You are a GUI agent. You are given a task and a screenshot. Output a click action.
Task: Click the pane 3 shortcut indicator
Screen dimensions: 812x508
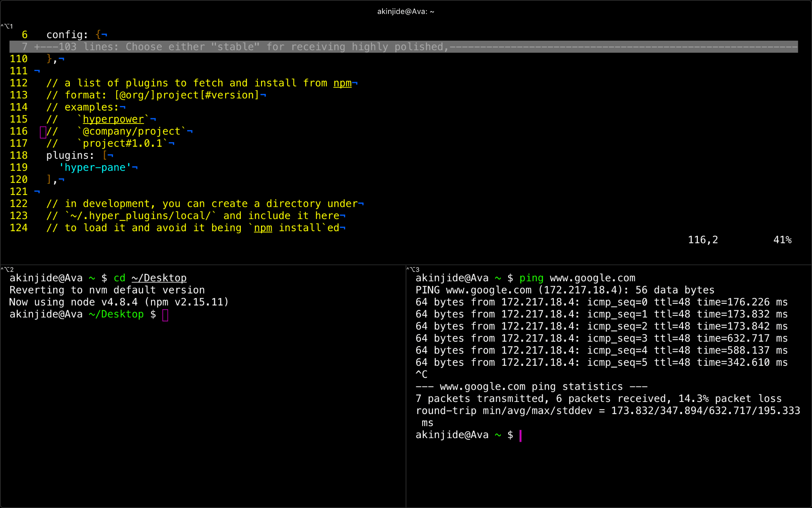tap(413, 269)
